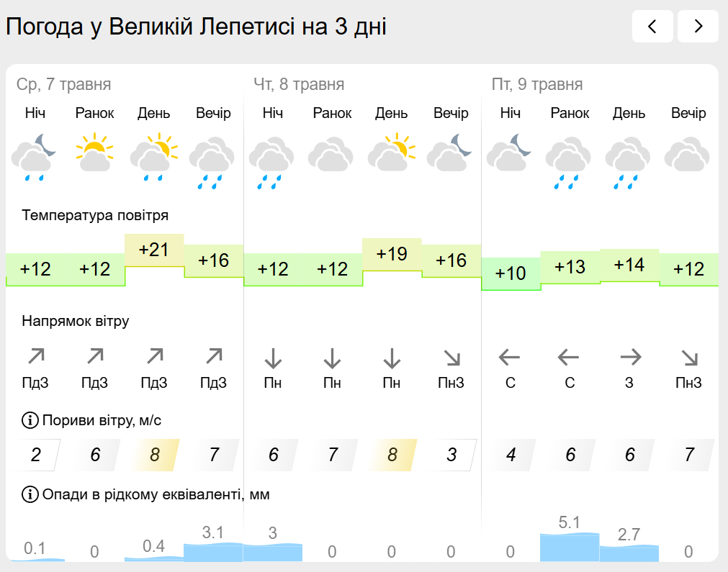The image size is (728, 572).
Task: Go to next days with right chevron
Action: [x=698, y=27]
